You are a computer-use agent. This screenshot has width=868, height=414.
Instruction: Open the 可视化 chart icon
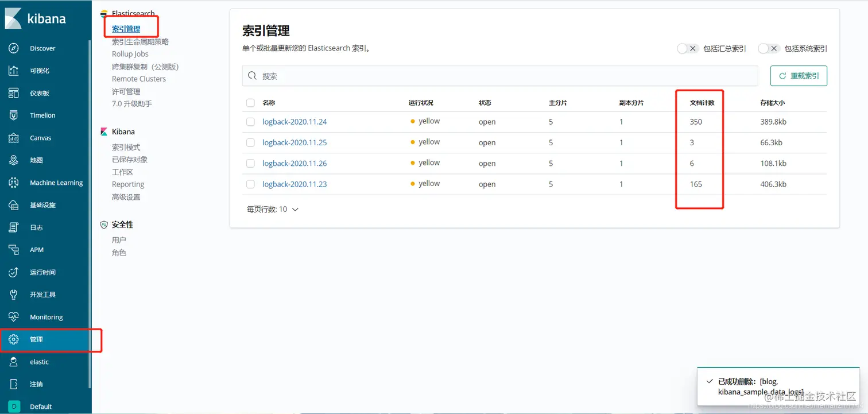pyautogui.click(x=14, y=71)
